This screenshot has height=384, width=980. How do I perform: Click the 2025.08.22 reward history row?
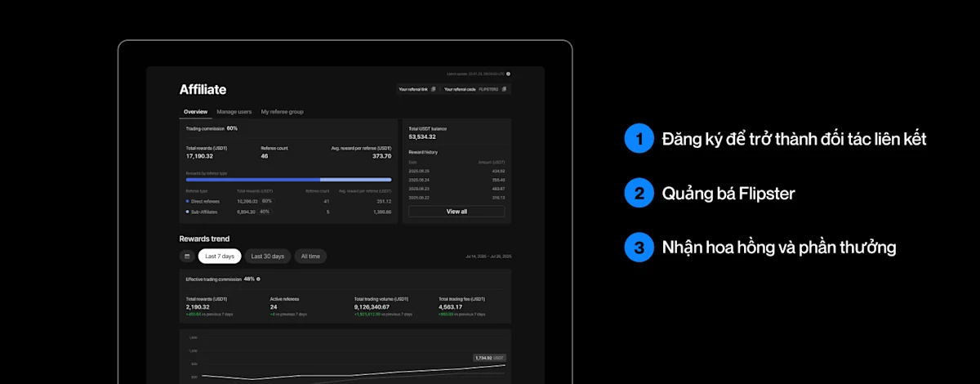pyautogui.click(x=457, y=198)
